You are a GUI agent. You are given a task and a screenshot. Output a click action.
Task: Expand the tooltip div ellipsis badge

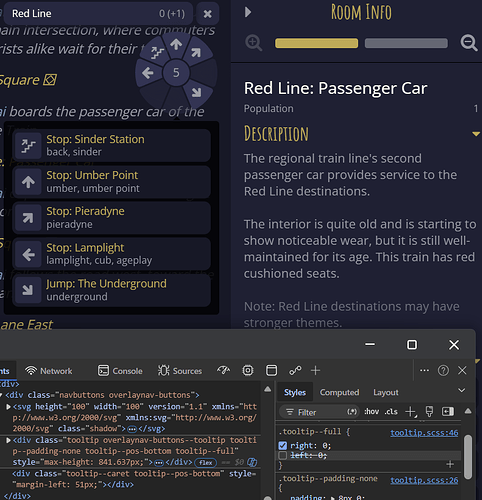click(159, 463)
